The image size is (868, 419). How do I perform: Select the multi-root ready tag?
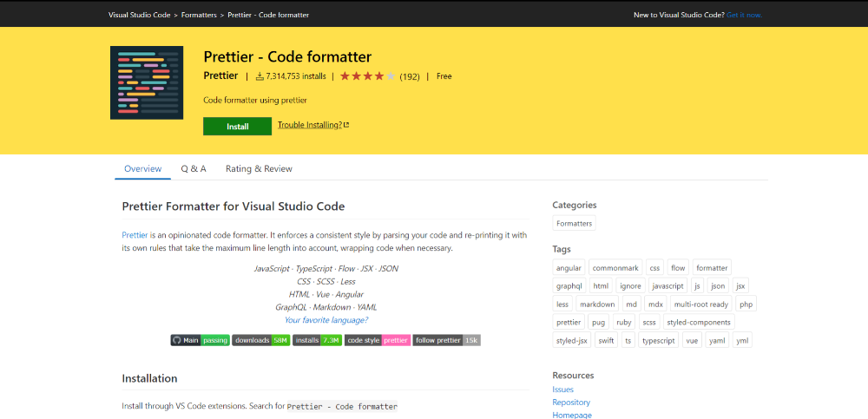coord(701,304)
